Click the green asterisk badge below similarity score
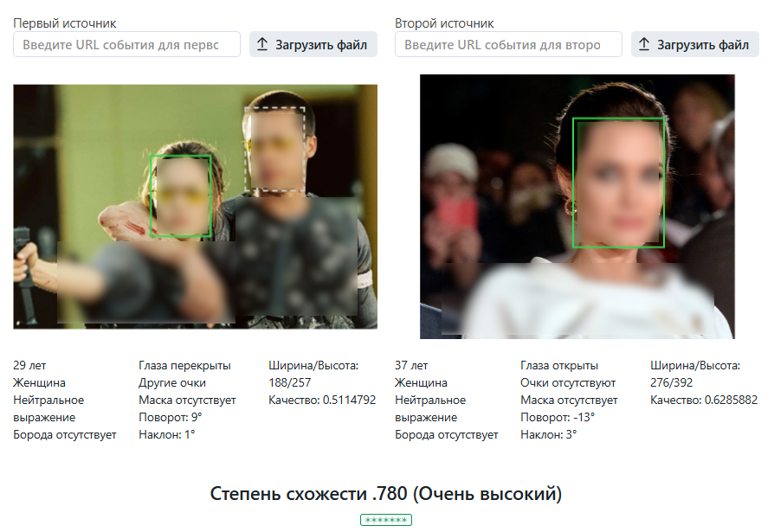Viewport: 774px width, 532px height. (x=386, y=520)
